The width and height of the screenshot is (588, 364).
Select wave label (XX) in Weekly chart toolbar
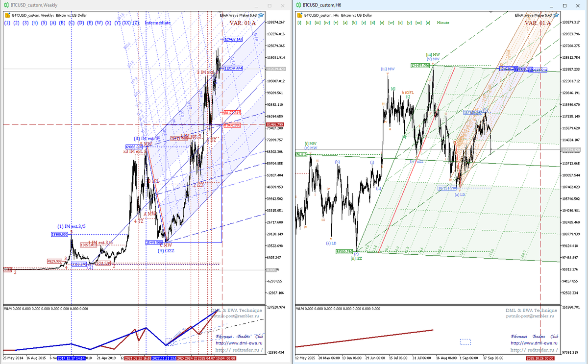[126, 23]
